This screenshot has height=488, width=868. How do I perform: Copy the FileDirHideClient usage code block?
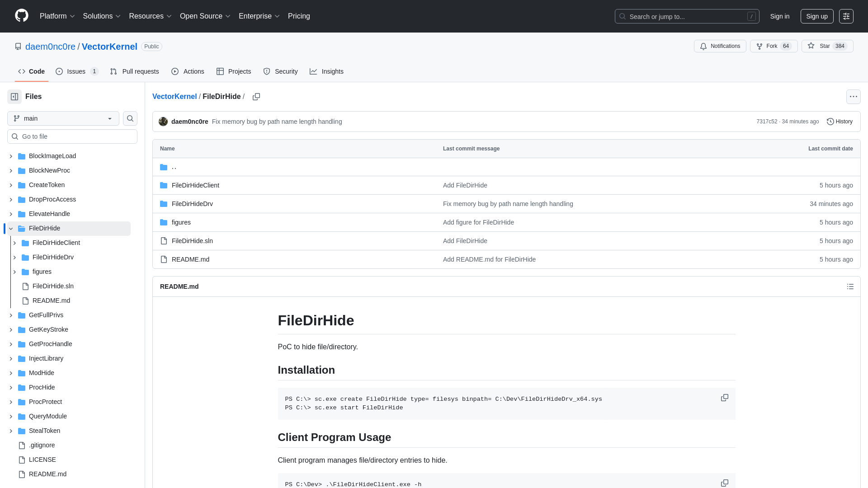point(724,483)
